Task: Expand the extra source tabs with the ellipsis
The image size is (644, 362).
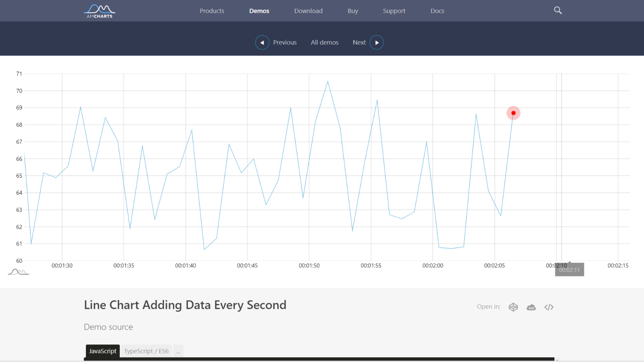Action: 178,351
